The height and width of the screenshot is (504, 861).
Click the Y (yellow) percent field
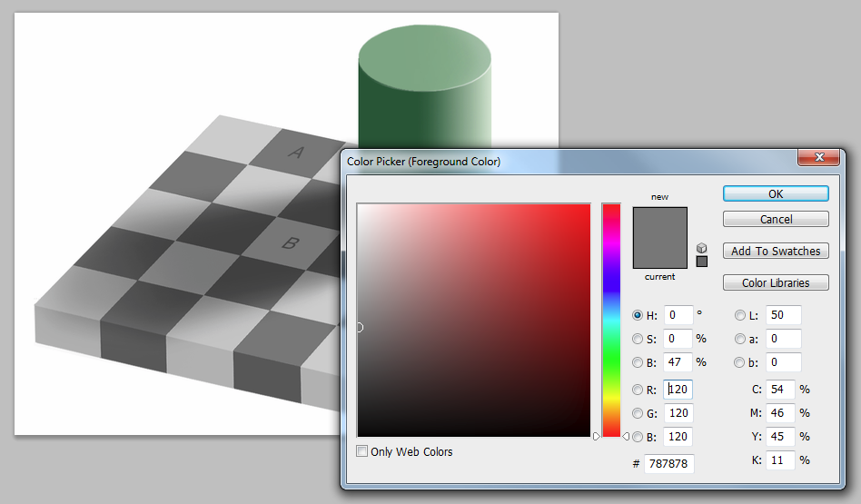(780, 437)
